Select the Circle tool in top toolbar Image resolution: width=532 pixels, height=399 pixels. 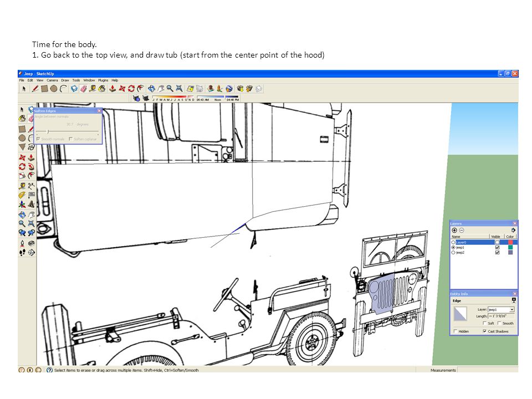[x=54, y=89]
